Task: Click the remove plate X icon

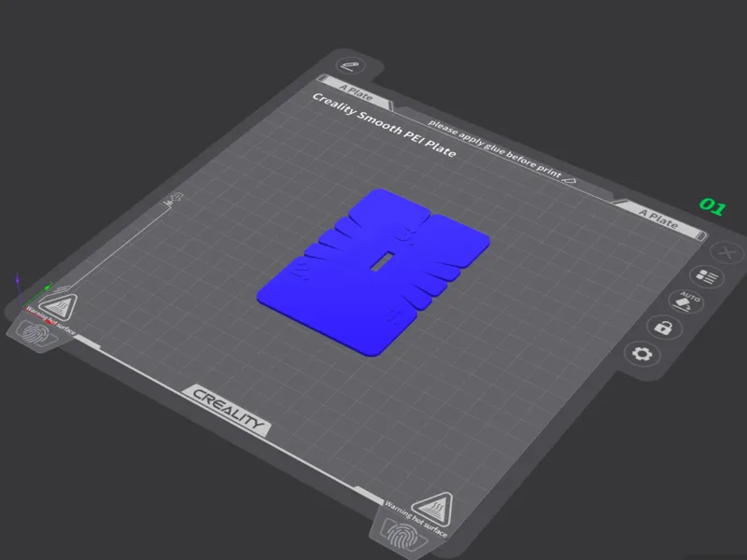Action: coord(726,252)
